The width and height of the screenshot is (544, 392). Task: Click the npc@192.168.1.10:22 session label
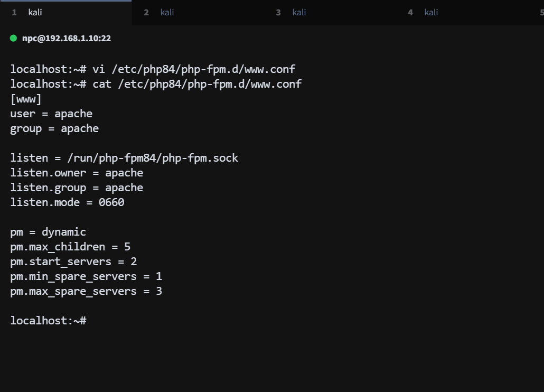tap(67, 38)
